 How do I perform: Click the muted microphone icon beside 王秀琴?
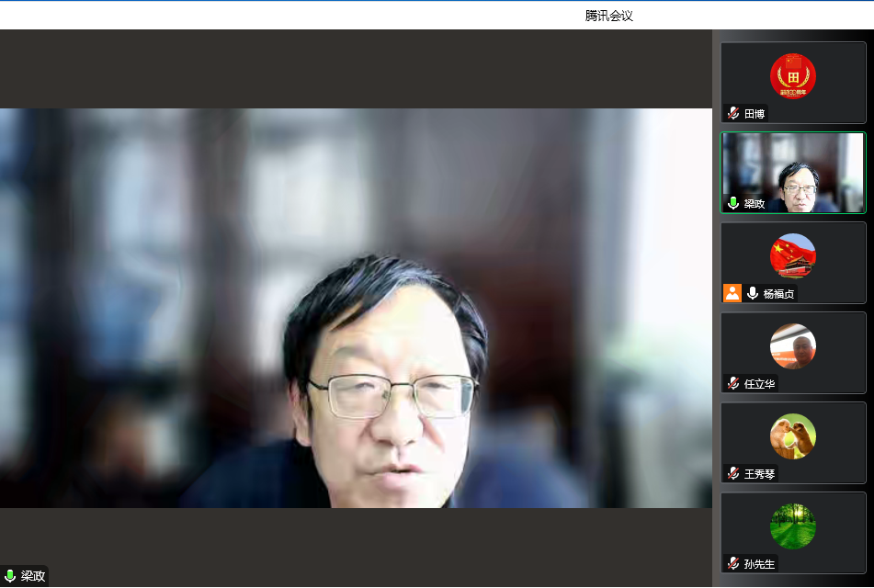(x=733, y=474)
